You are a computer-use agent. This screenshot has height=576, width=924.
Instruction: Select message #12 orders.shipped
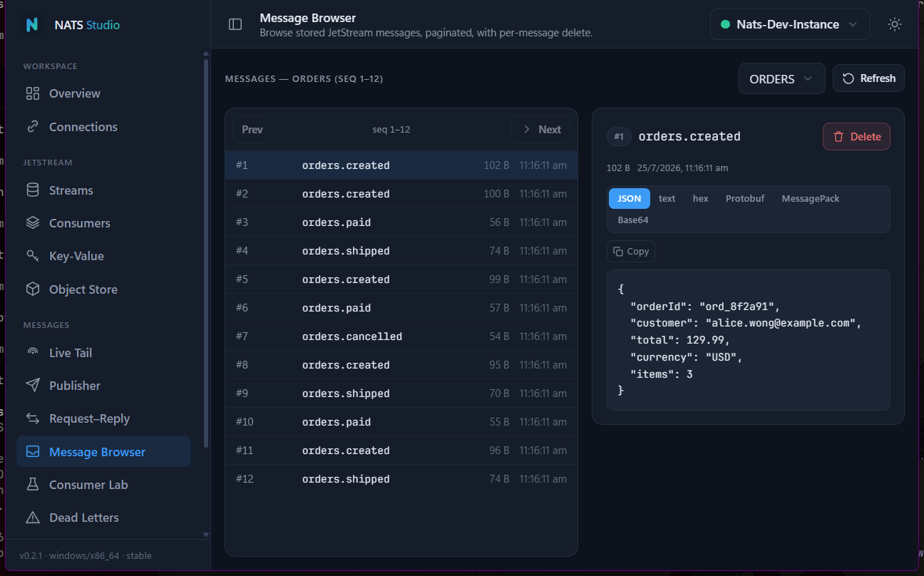tap(401, 479)
